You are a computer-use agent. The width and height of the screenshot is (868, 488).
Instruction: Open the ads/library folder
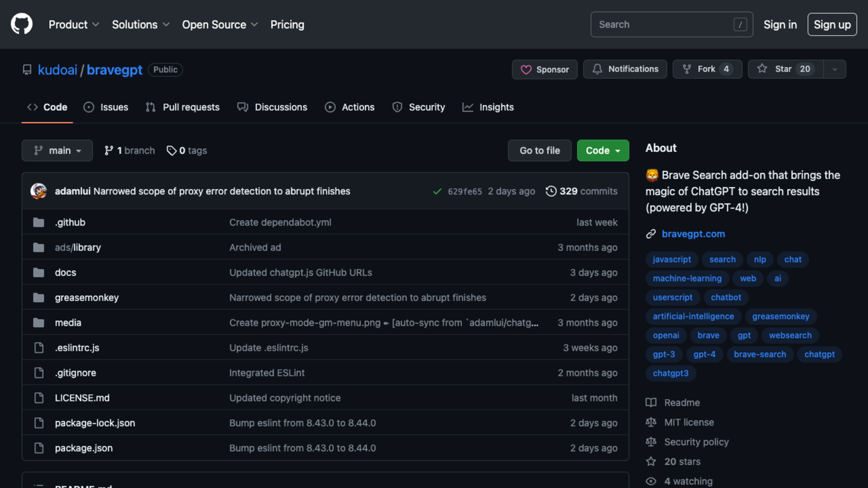78,247
